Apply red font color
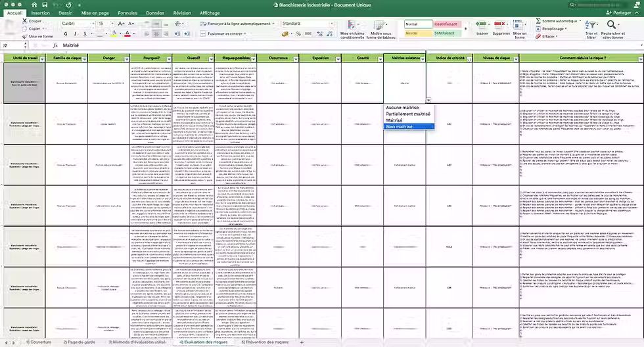The width and height of the screenshot is (644, 347). pos(127,34)
